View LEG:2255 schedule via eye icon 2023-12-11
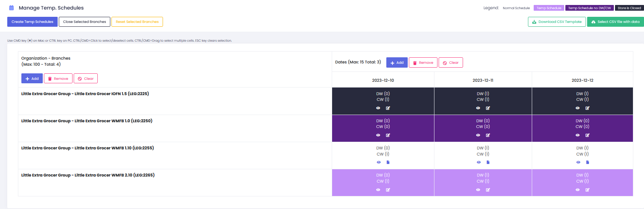This screenshot has height=209, width=644. [x=479, y=162]
